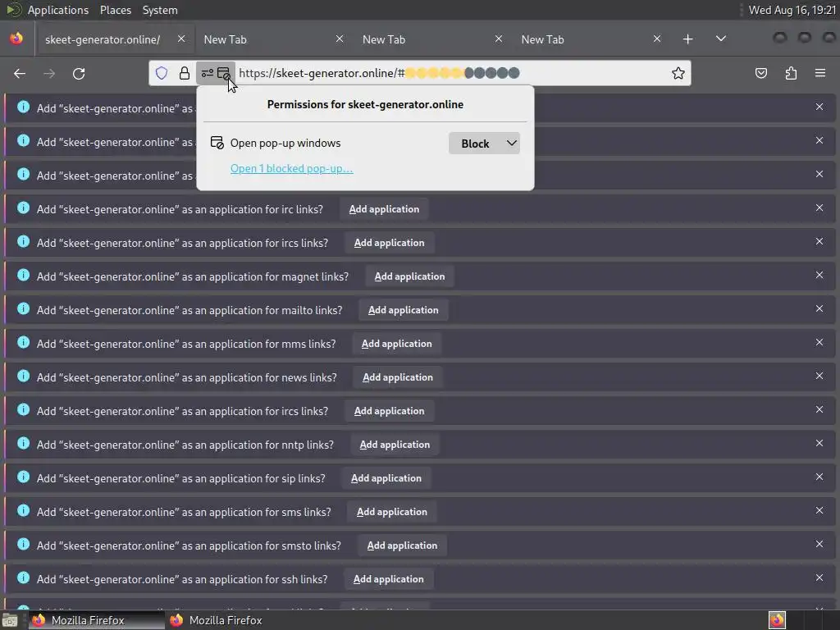840x630 pixels.
Task: Click info icon on irc links row
Action: [x=23, y=208]
